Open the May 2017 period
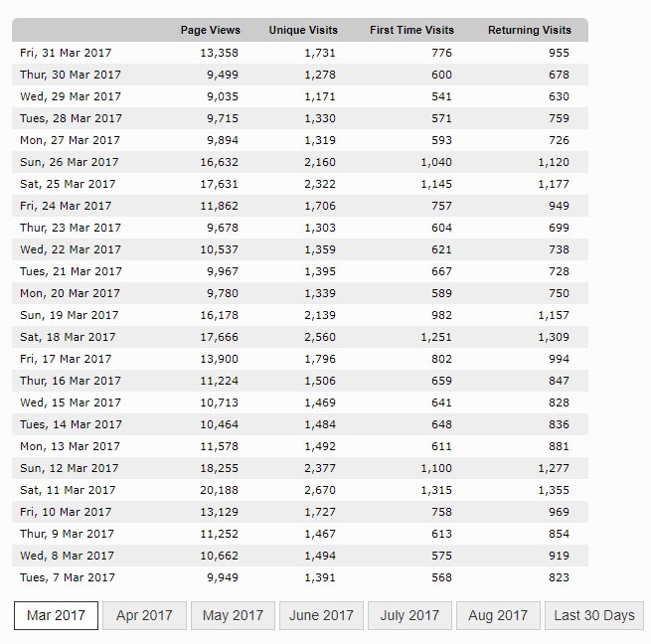The height and width of the screenshot is (644, 651). coord(233,615)
